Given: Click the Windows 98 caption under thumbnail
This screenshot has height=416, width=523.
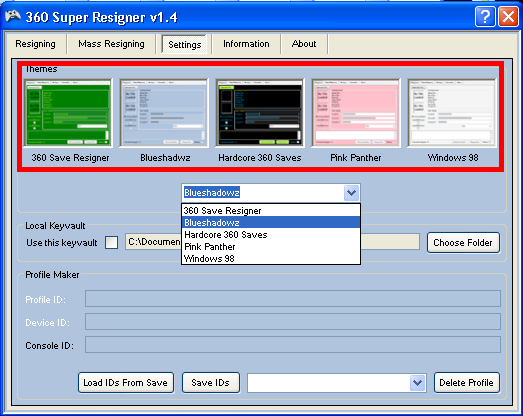Looking at the screenshot, I should point(453,157).
